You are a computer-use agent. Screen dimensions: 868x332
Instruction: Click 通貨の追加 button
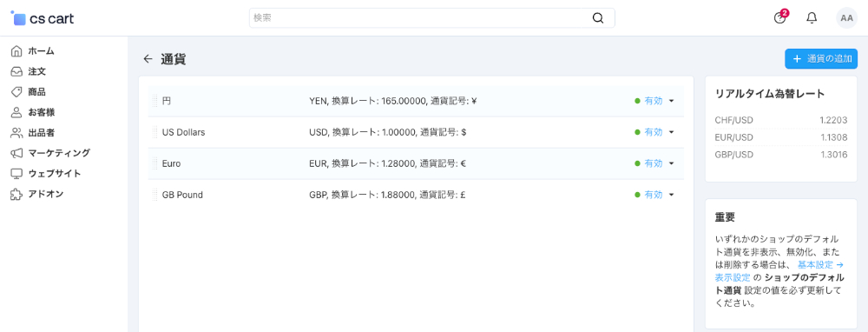click(821, 59)
